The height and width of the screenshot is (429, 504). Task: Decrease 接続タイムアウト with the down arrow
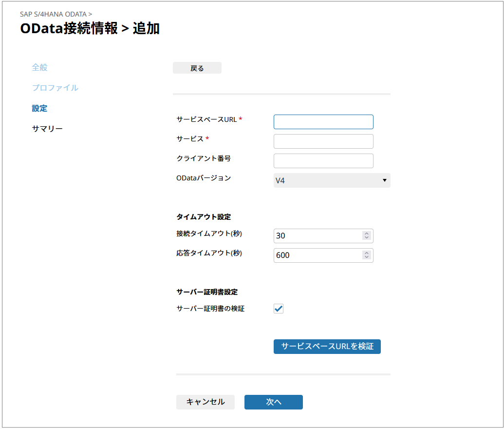(x=367, y=238)
